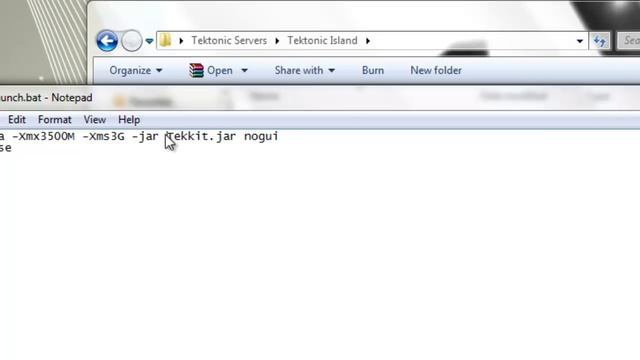Click on '-Xmx3500M' text in Notepad
This screenshot has width=640, height=360.
click(44, 136)
